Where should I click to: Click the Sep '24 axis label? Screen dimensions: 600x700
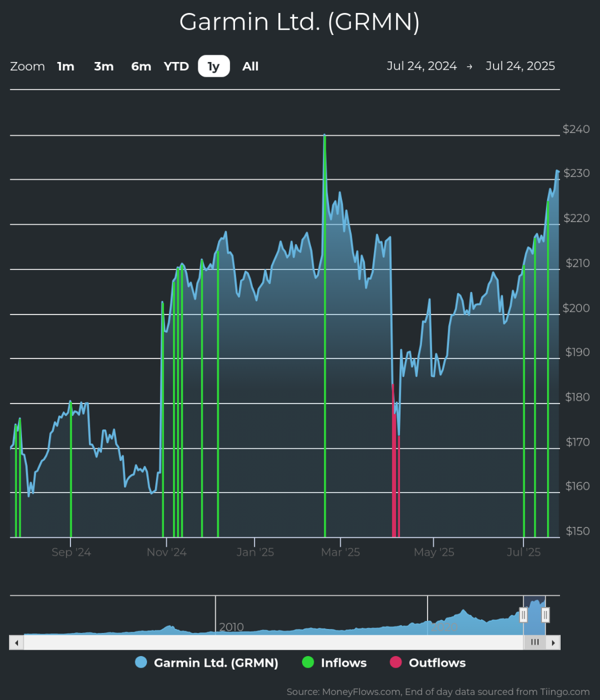(71, 552)
